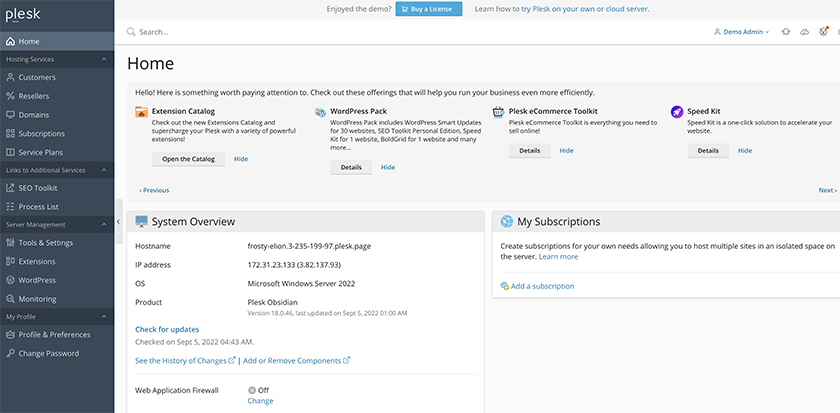The width and height of the screenshot is (840, 413).
Task: Hide the Extension Catalog offering
Action: click(x=241, y=159)
